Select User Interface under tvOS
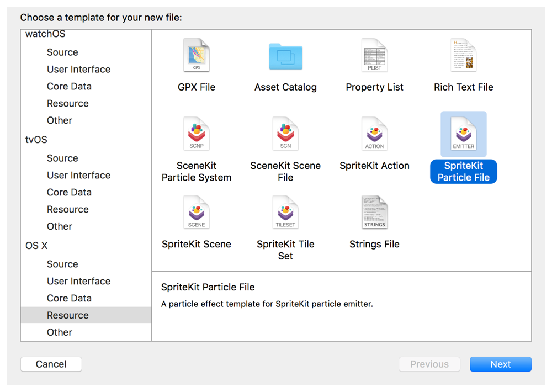 point(78,176)
